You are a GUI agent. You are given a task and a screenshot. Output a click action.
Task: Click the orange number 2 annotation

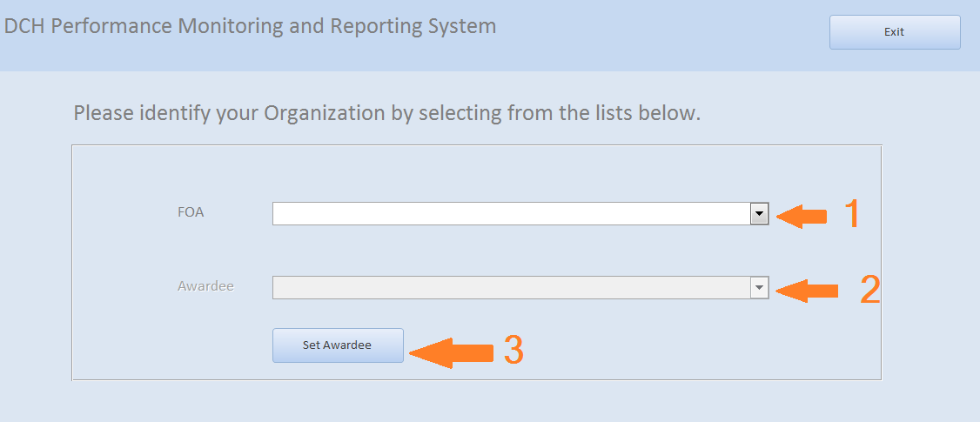click(870, 290)
